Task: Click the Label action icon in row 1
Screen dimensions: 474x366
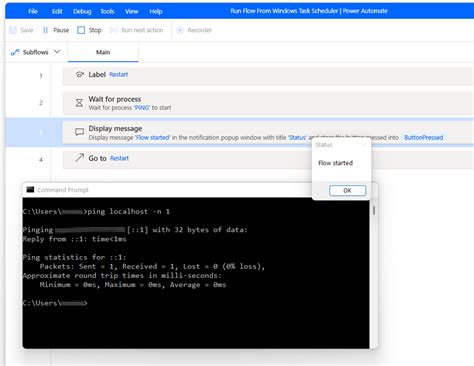Action: pyautogui.click(x=79, y=75)
